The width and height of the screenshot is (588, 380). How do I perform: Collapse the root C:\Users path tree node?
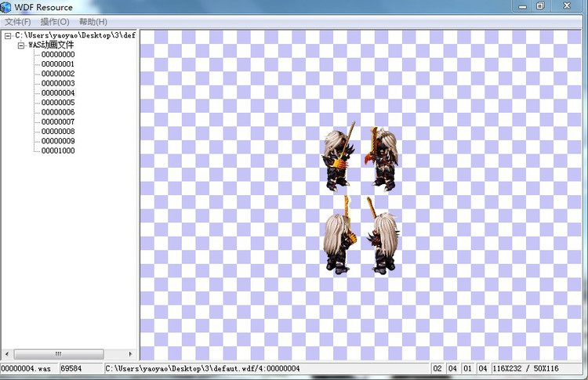pos(8,36)
